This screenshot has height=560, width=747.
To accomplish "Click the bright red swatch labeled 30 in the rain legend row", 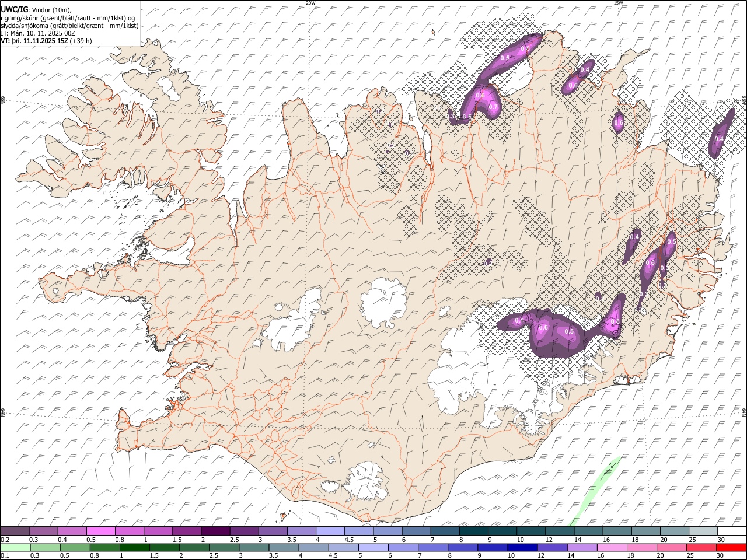I will [x=731, y=547].
